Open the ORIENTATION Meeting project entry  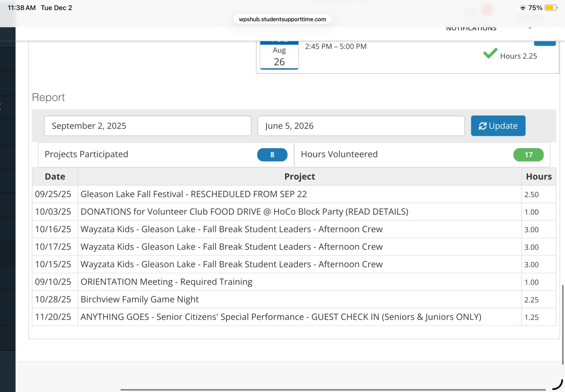(x=166, y=282)
